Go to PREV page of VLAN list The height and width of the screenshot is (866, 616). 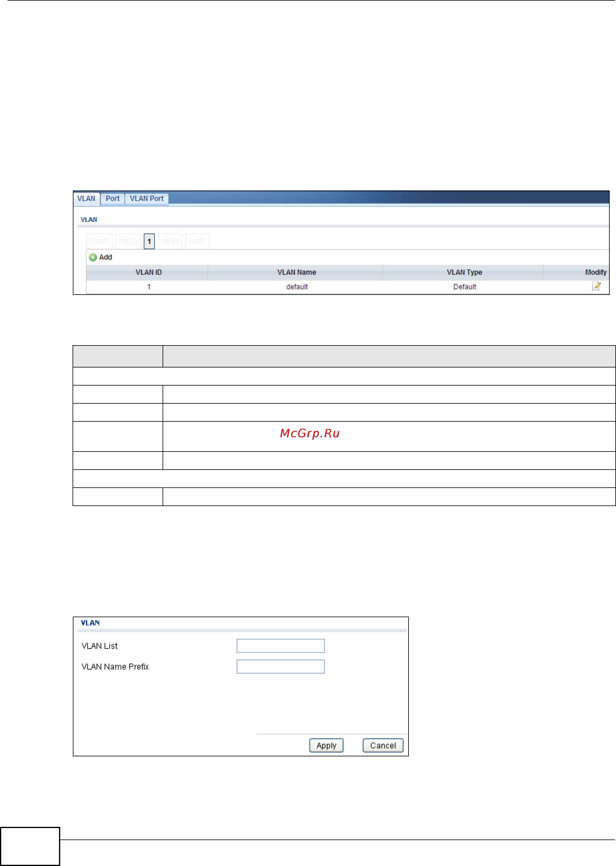pos(128,241)
